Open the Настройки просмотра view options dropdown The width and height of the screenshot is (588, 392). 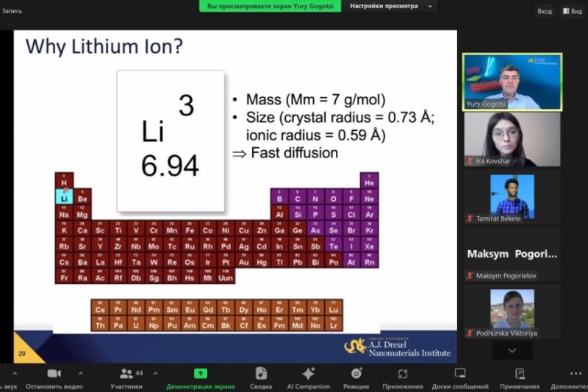[391, 6]
